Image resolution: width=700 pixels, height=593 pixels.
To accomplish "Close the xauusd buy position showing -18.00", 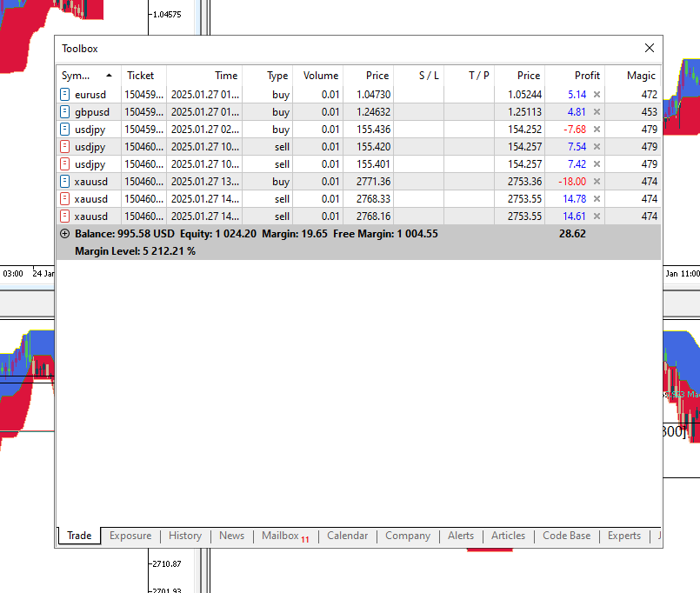I will coord(597,182).
